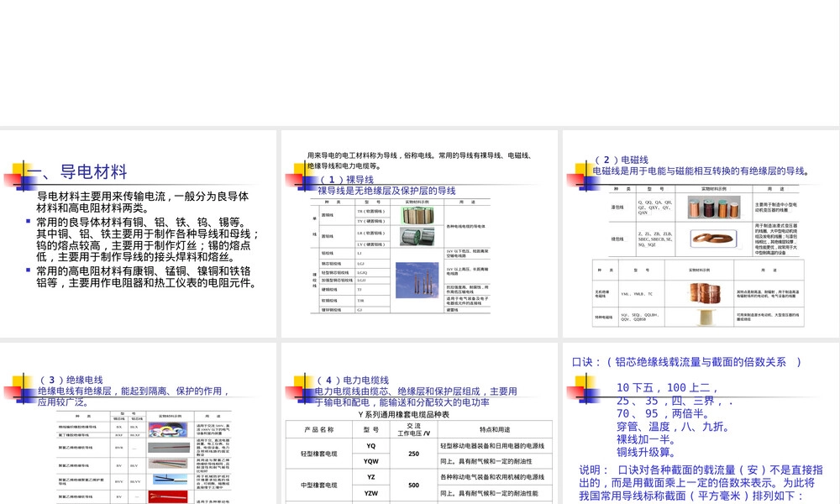Select the sentence 电磁线是用于电能与磁能相互转换
This screenshot has height=504, width=840.
[701, 171]
